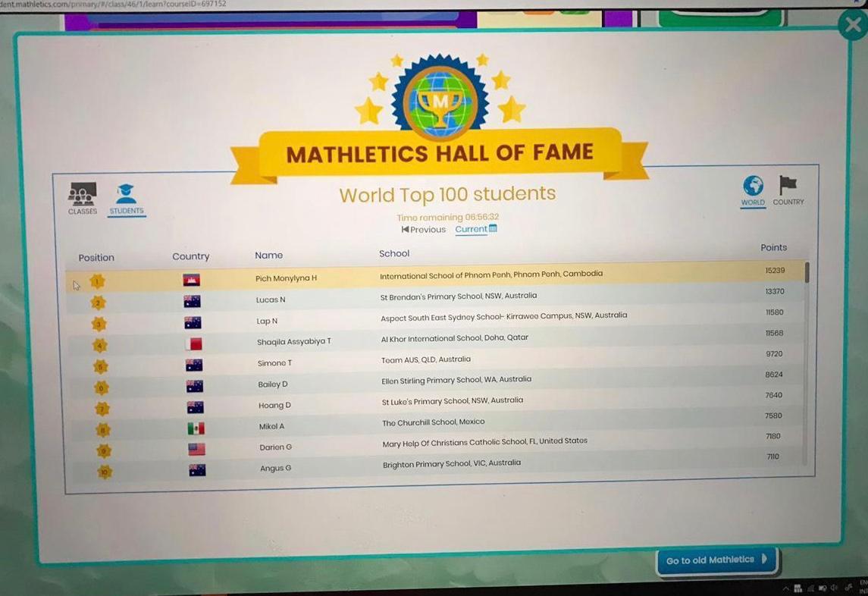Click Go to old Mathletics button
868x596 pixels.
tap(717, 560)
